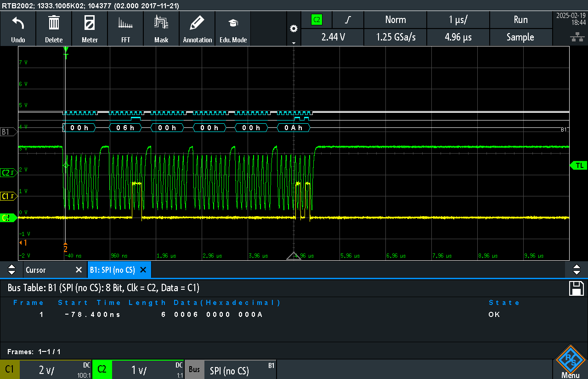The width and height of the screenshot is (588, 379).
Task: Toggle channel C1 at 2 V/
Action: pyautogui.click(x=46, y=369)
